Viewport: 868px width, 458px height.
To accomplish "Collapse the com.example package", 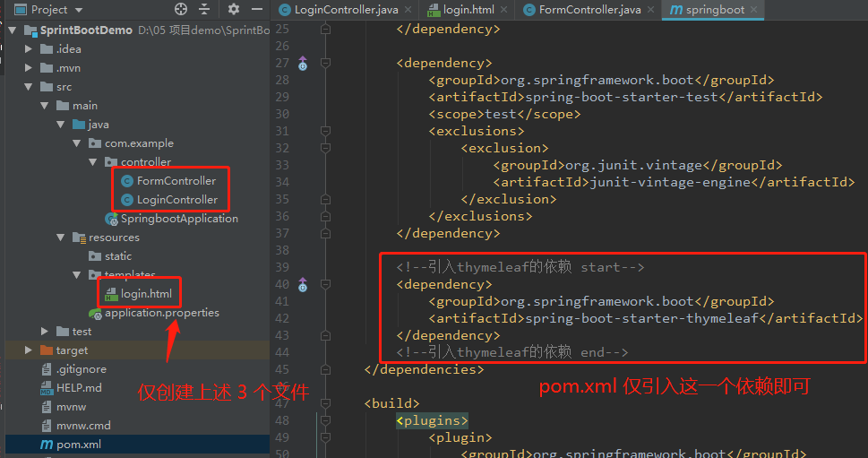I will (x=76, y=143).
